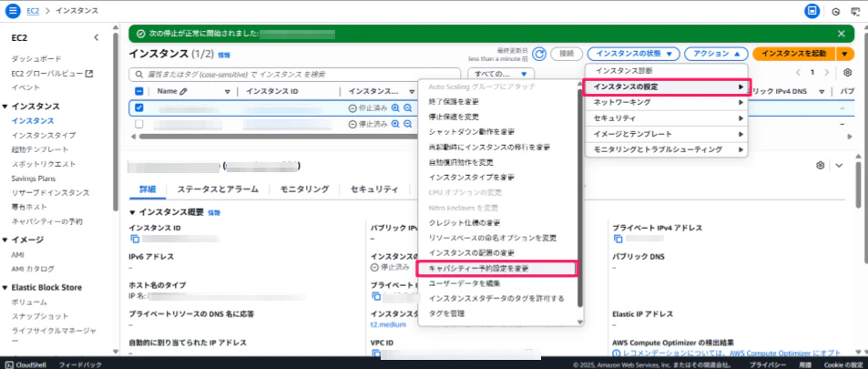This screenshot has height=369, width=868.
Task: Dismiss the green success banner
Action: coord(842,33)
